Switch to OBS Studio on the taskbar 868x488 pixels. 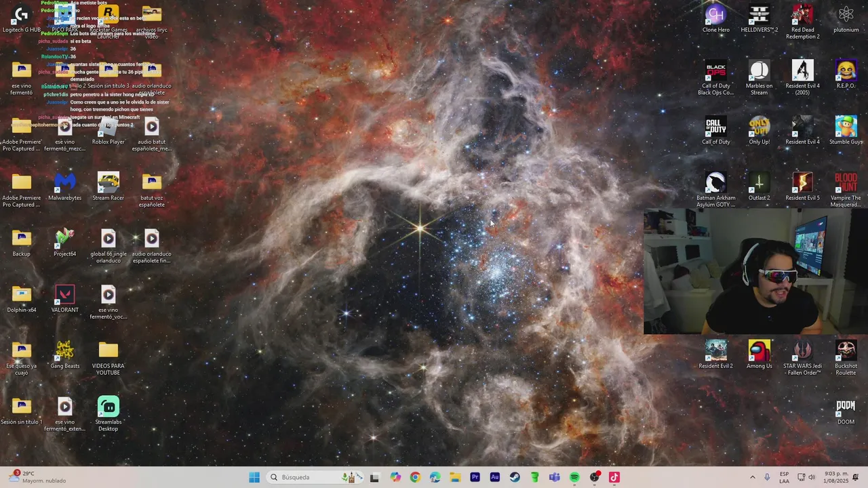(595, 477)
